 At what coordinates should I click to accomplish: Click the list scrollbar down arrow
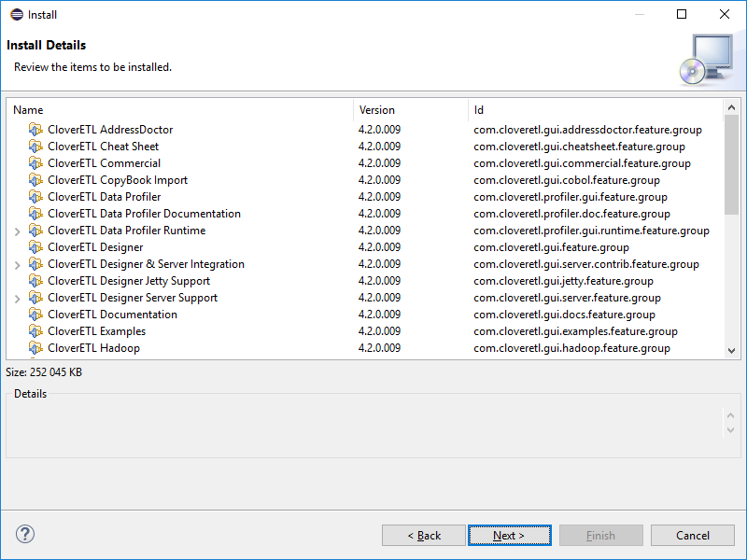coord(732,351)
